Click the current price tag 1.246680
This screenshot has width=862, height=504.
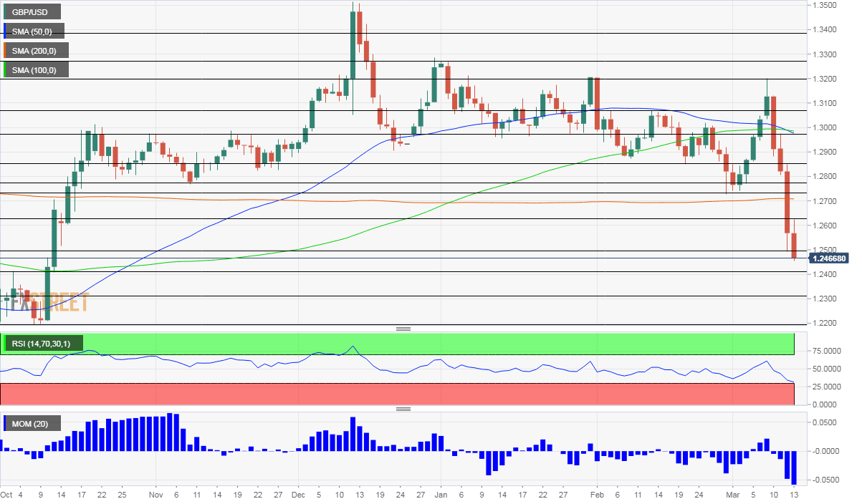pyautogui.click(x=830, y=258)
